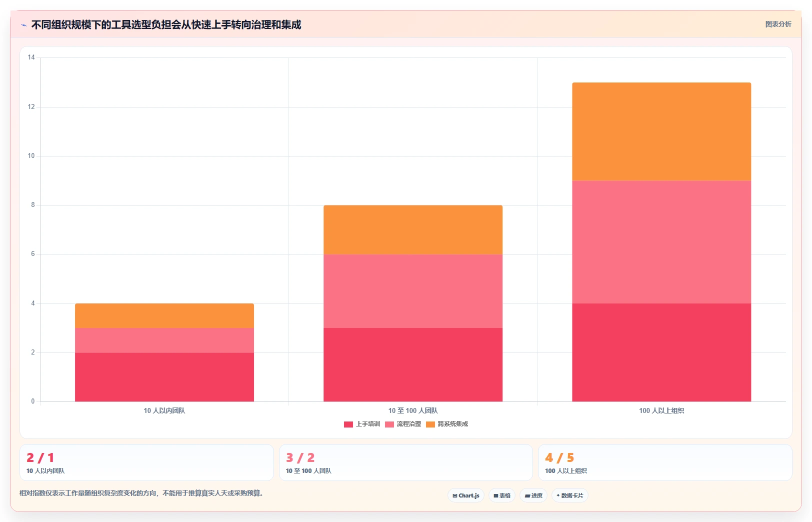Click the y-axis tick label 12
The width and height of the screenshot is (812, 522).
(31, 106)
